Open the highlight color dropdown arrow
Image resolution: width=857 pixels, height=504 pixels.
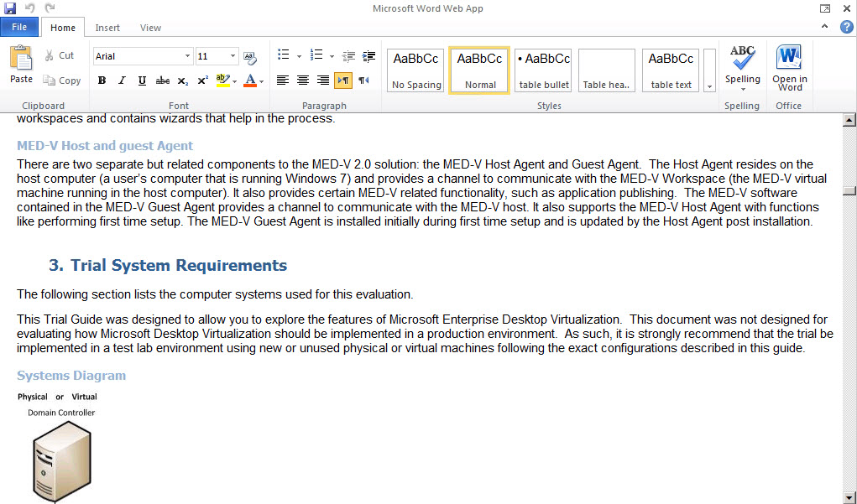tap(235, 81)
